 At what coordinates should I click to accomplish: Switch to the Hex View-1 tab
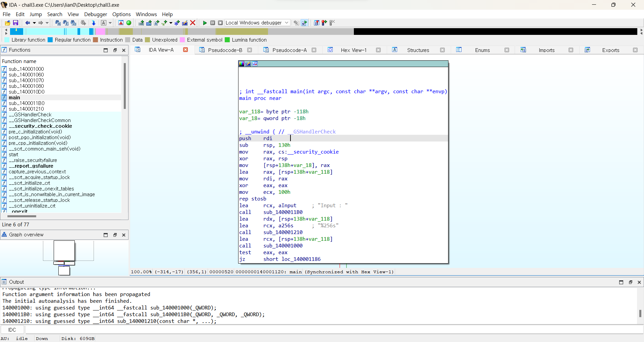pos(354,50)
